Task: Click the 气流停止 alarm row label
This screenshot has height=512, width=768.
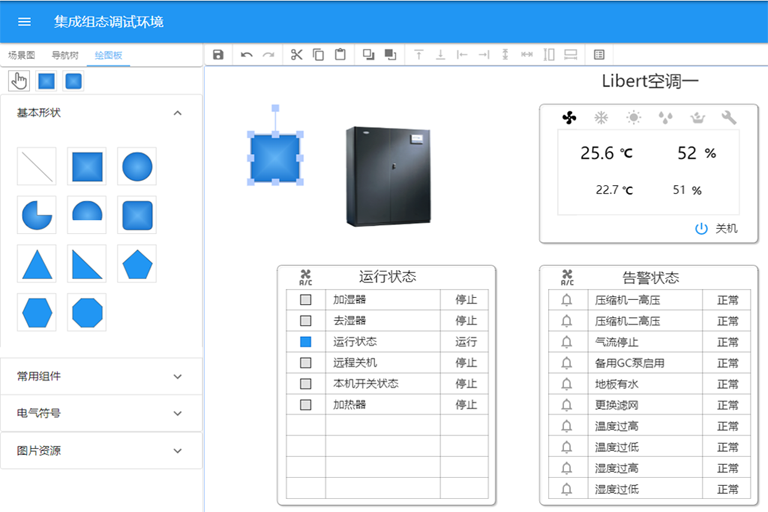Action: (x=617, y=342)
